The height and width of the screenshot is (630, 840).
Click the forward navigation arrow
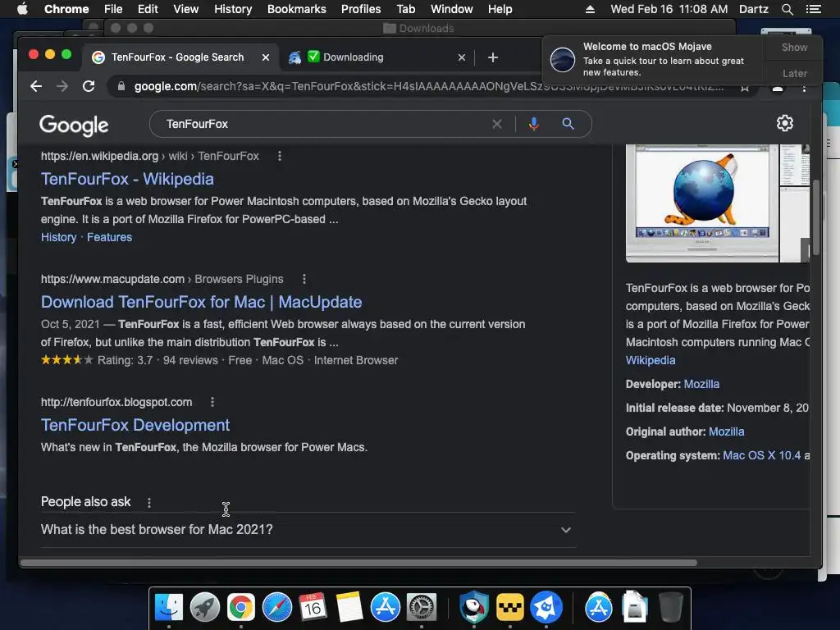click(x=62, y=86)
